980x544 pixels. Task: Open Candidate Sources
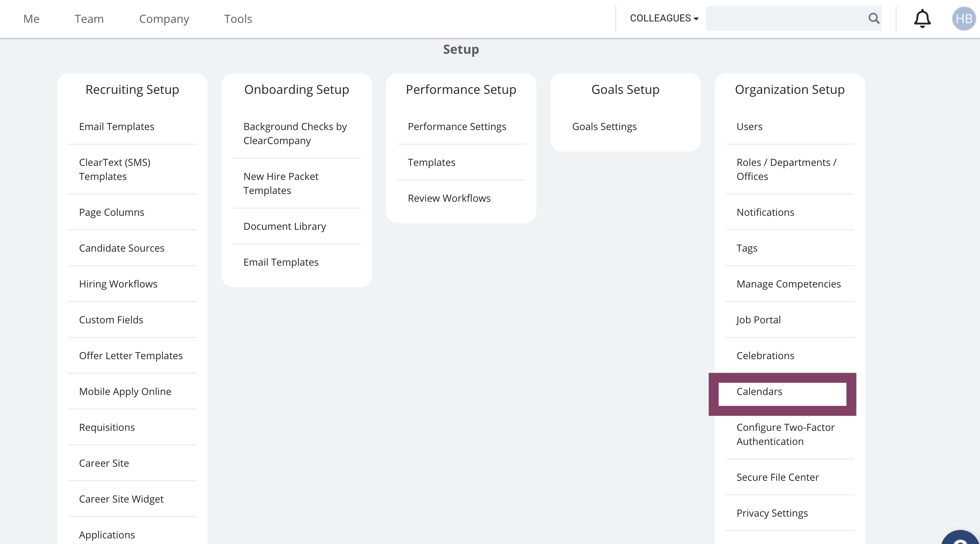tap(122, 248)
